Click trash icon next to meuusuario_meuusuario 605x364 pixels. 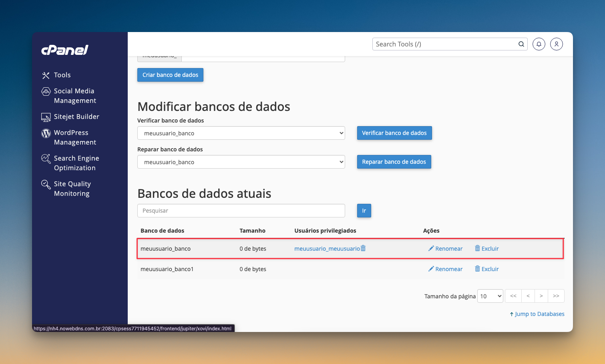[x=363, y=248]
